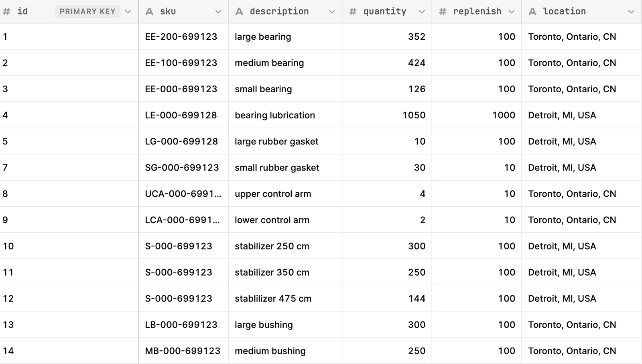
Task: Click the text type icon of sku column
Action: pos(150,12)
